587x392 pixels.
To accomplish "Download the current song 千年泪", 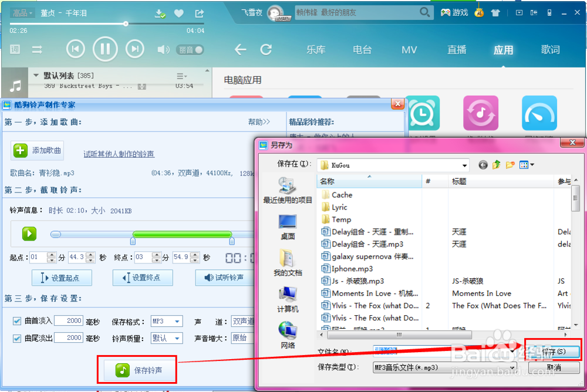I will coord(160,13).
